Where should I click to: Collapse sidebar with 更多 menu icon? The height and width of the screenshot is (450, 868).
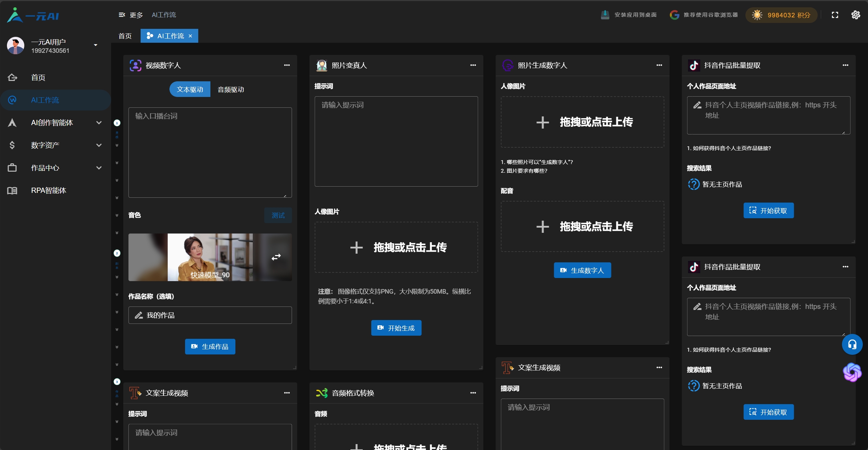point(122,15)
